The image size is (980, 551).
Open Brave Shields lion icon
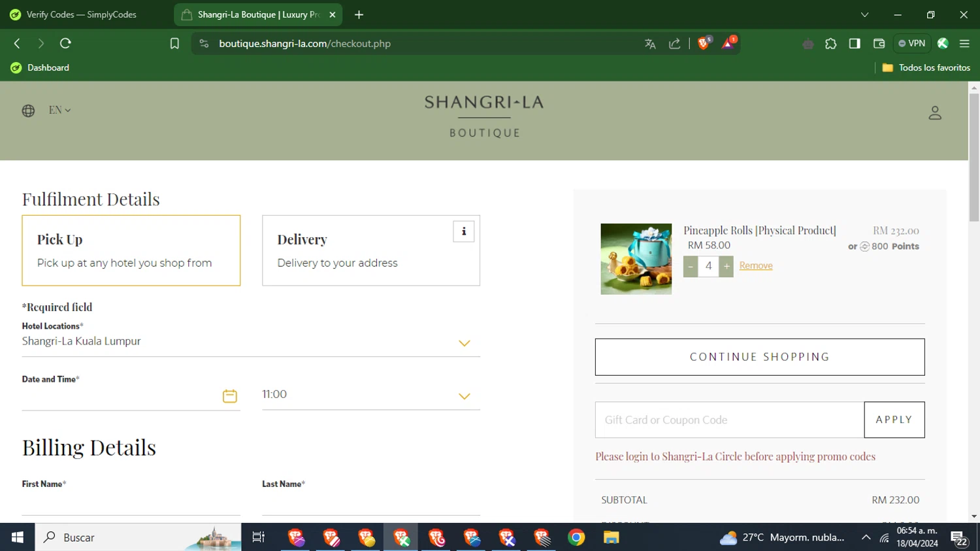(x=704, y=43)
